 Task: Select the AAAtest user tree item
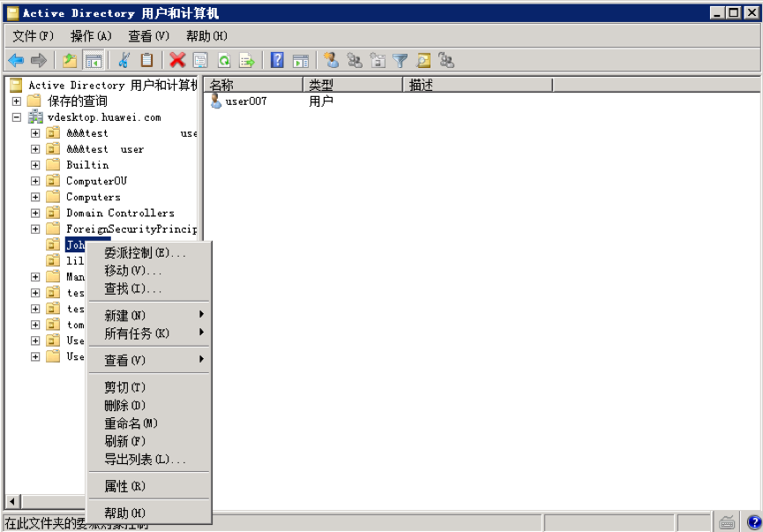click(105, 149)
